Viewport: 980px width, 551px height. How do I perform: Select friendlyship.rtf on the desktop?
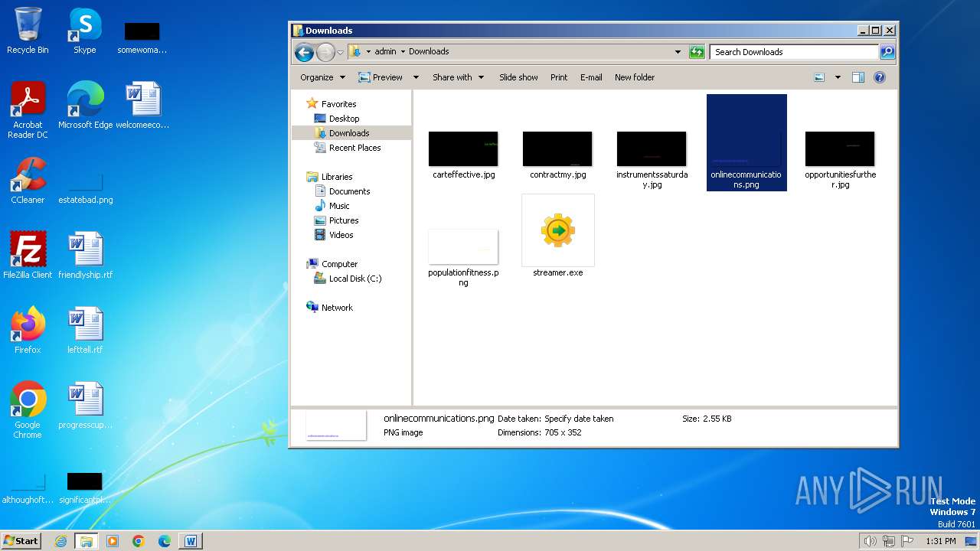85,256
